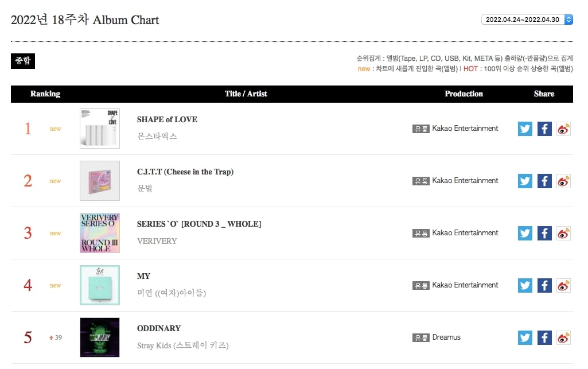Share C.I.T.T album on Weibo
The width and height of the screenshot is (588, 369).
564,181
